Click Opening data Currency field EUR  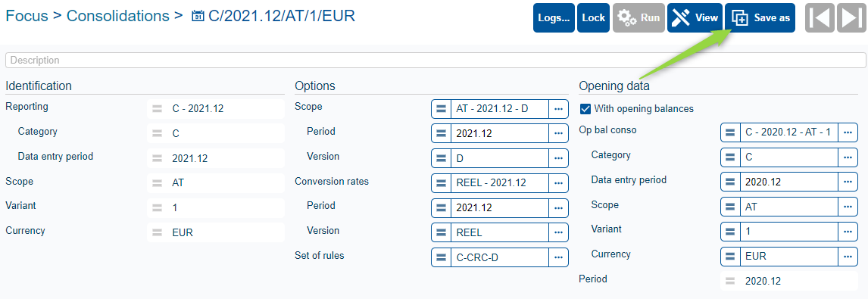pyautogui.click(x=789, y=257)
